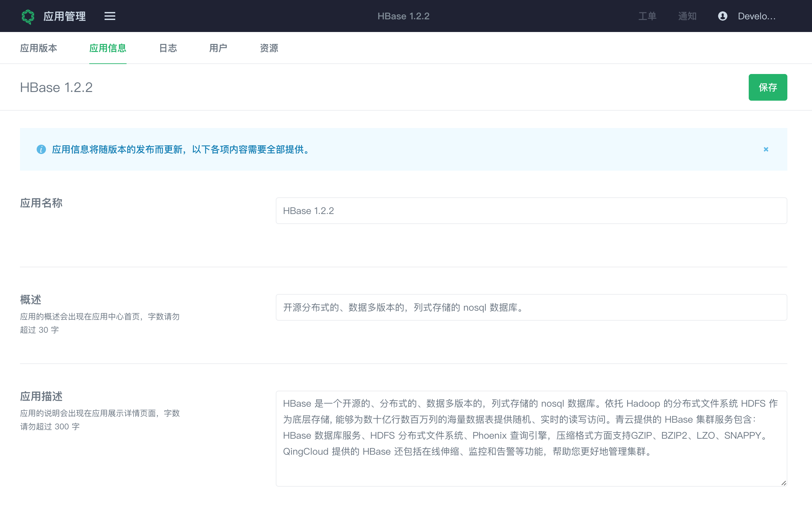812x506 pixels.
Task: Click the 应用管理 title link
Action: coord(65,16)
